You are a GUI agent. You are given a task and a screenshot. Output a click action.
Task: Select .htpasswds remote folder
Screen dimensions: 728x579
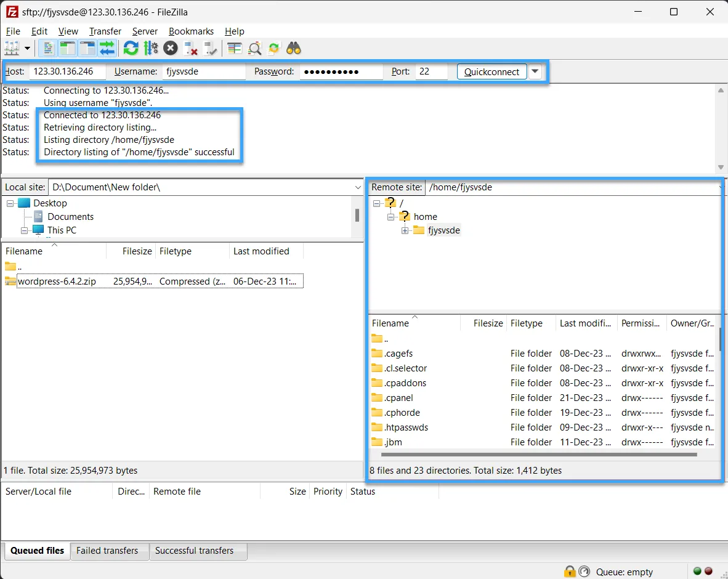[406, 427]
